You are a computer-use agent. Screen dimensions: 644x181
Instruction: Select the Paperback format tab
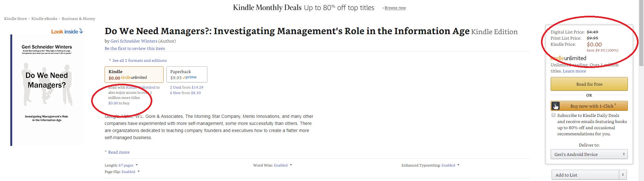(187, 74)
